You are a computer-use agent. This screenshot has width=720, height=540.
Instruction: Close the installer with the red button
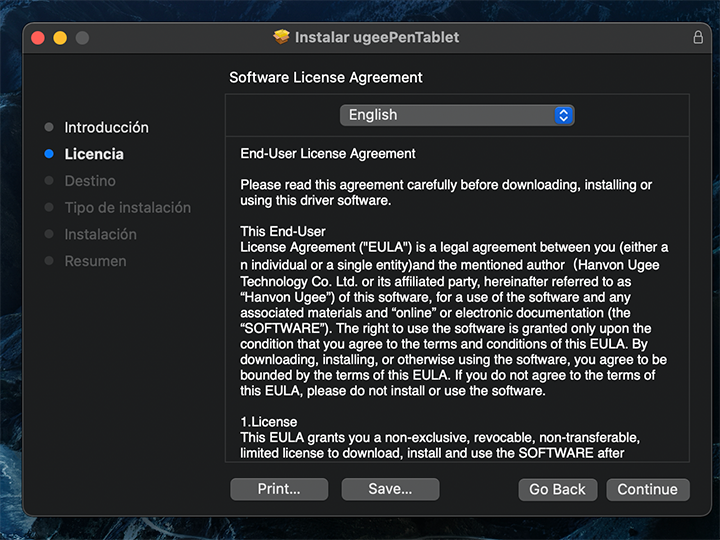[38, 38]
